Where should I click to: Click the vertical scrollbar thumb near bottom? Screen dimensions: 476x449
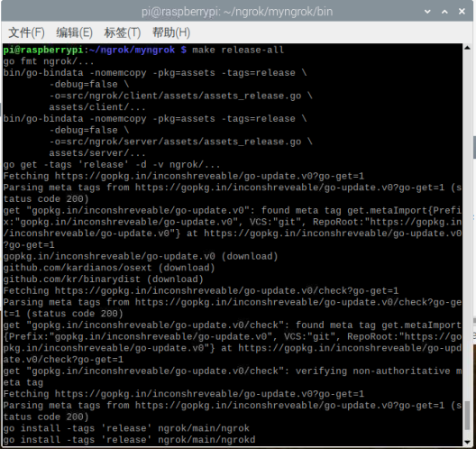click(x=467, y=416)
